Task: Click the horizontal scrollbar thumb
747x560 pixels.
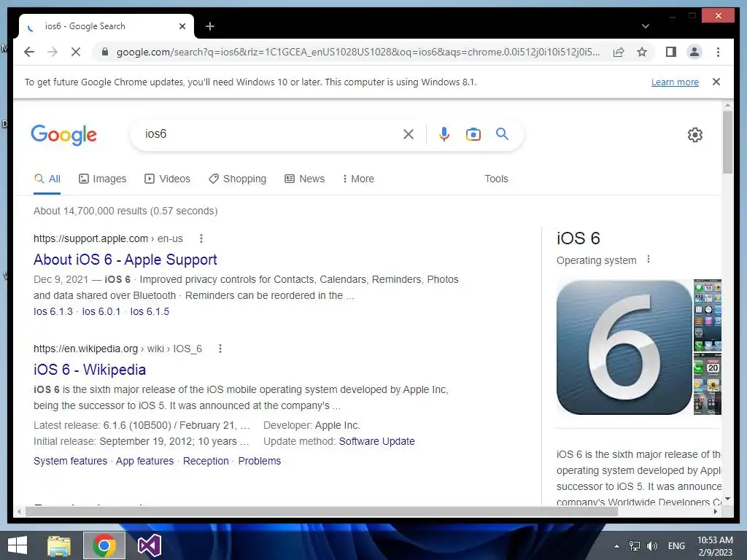Action: [x=322, y=511]
